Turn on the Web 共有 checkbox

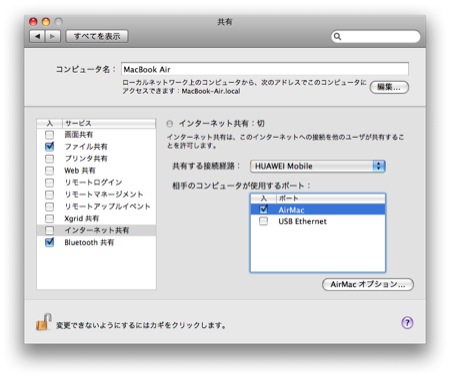coord(49,171)
